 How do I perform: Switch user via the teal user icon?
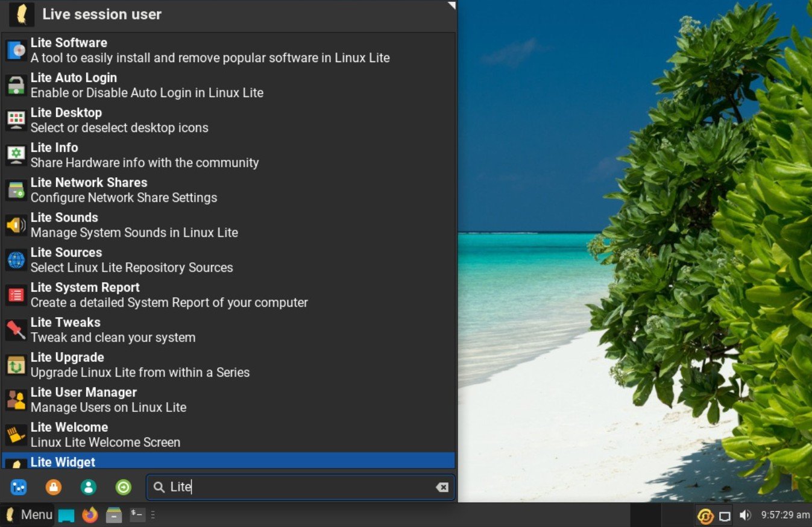coord(88,487)
